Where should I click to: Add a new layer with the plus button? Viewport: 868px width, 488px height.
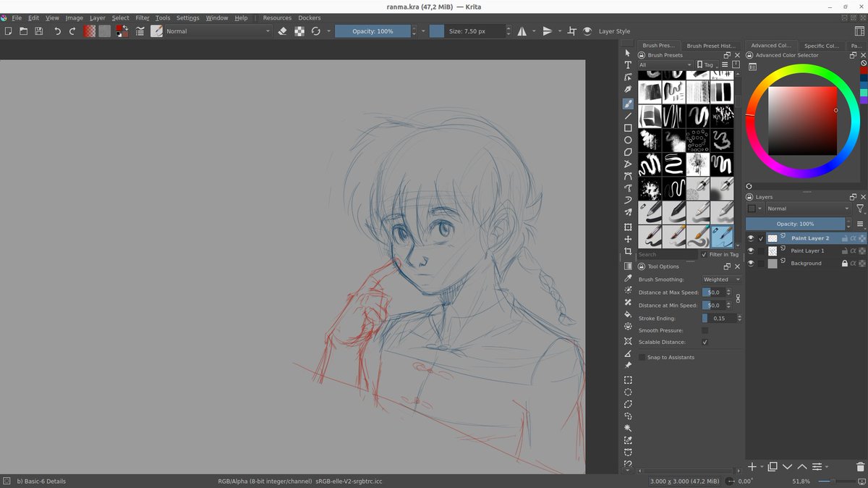pos(752,466)
